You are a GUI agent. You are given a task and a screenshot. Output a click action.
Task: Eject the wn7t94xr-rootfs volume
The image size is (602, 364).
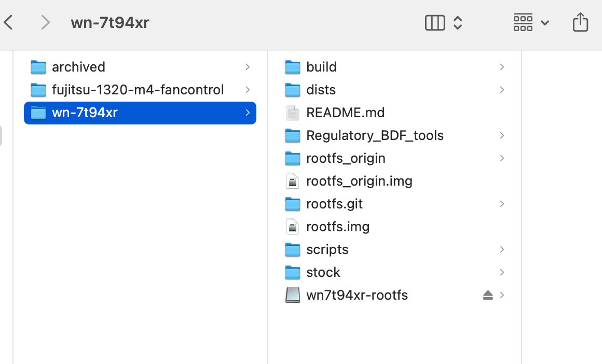[x=488, y=295]
